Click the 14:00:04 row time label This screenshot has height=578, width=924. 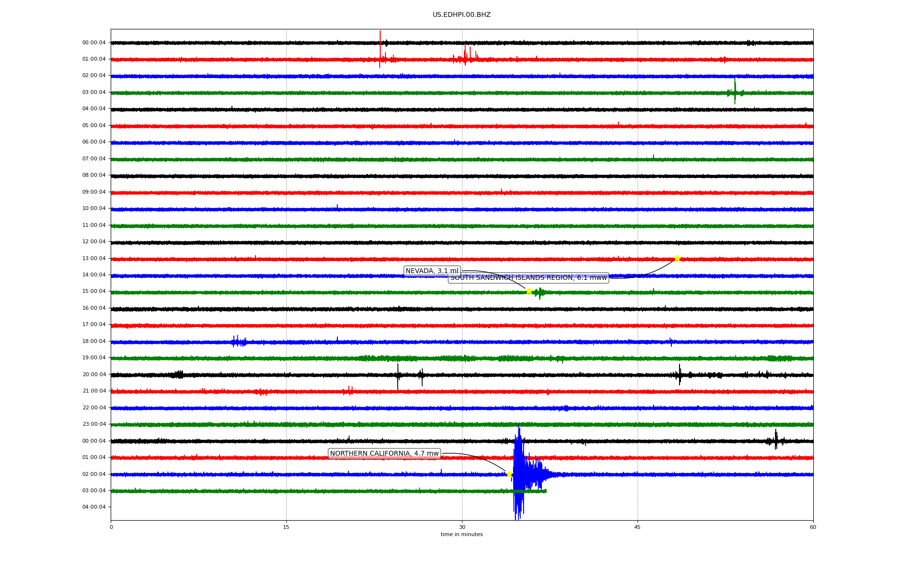(x=94, y=275)
